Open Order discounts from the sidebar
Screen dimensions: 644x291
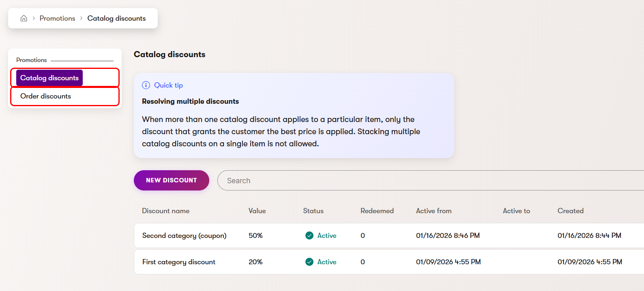click(x=46, y=96)
